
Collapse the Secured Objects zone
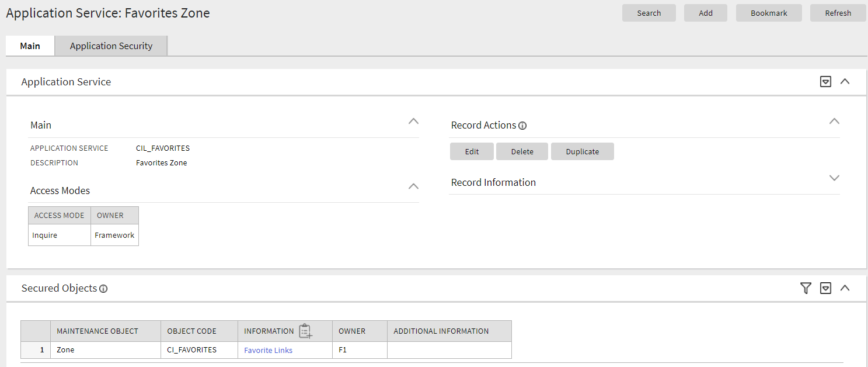[845, 288]
